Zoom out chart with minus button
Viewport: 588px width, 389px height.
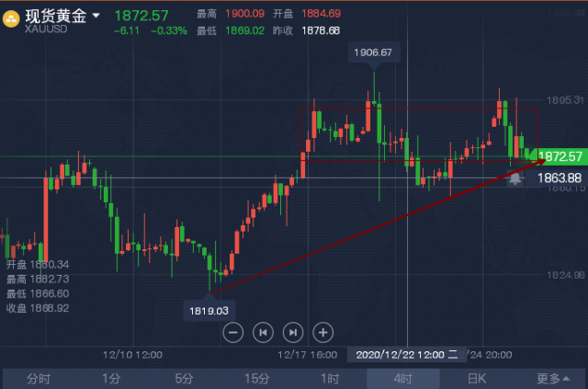(232, 332)
